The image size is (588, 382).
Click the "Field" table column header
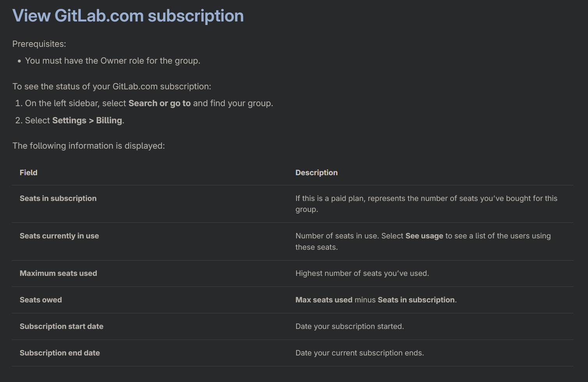tap(28, 173)
